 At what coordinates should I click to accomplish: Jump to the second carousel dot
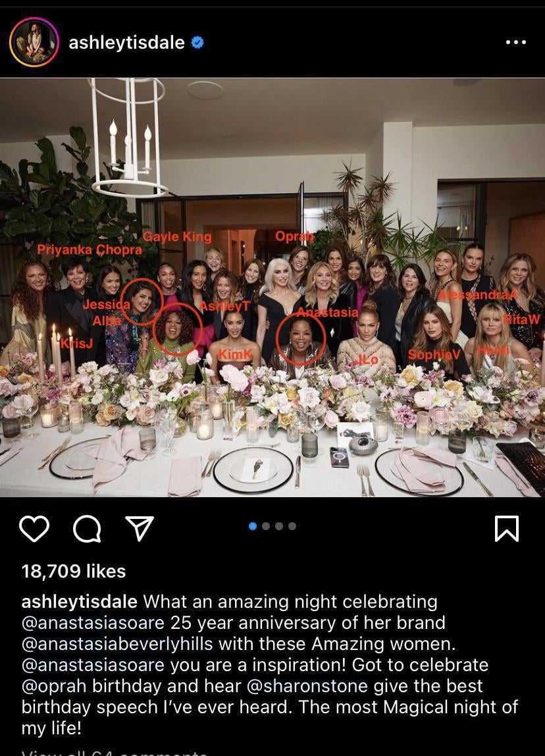(x=265, y=526)
